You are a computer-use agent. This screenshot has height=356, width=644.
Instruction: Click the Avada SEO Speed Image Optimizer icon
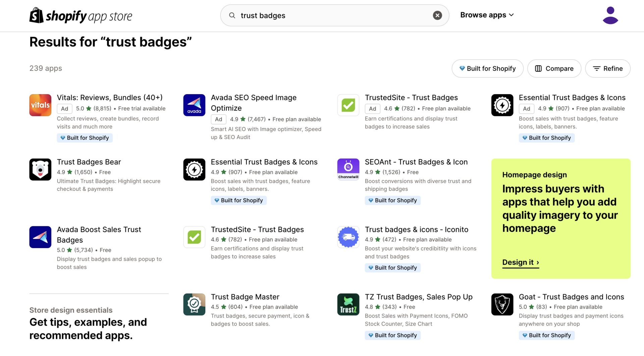194,105
